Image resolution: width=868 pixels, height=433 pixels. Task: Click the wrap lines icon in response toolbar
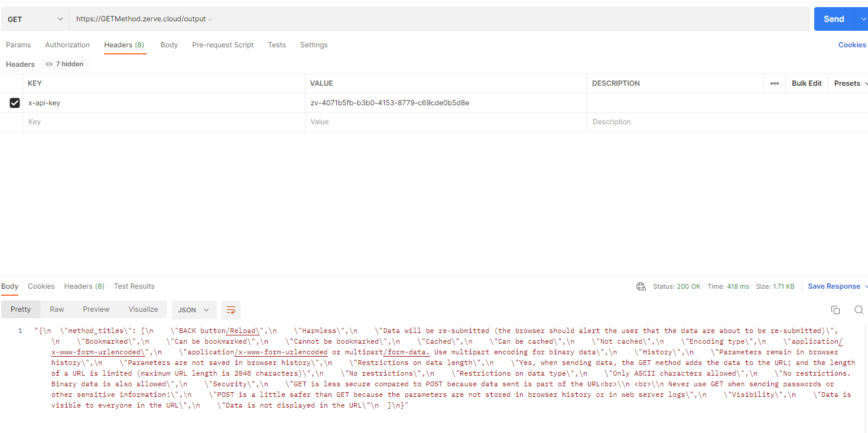(x=231, y=310)
